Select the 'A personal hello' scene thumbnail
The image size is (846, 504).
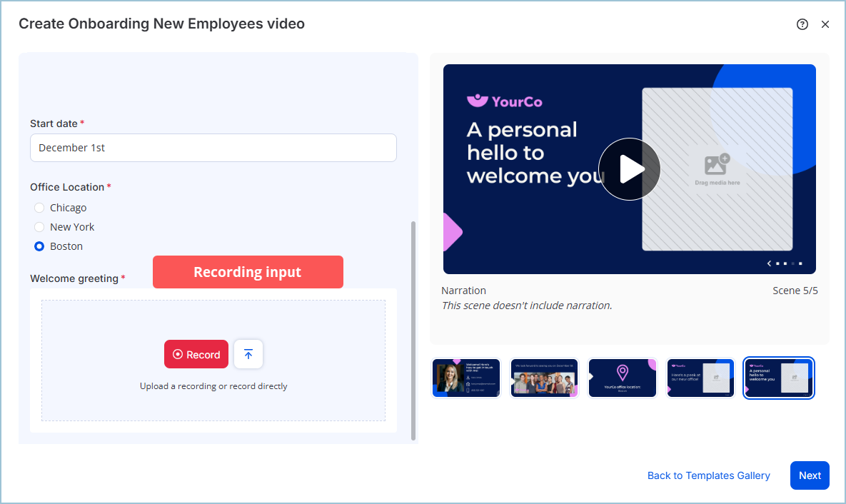tap(778, 378)
